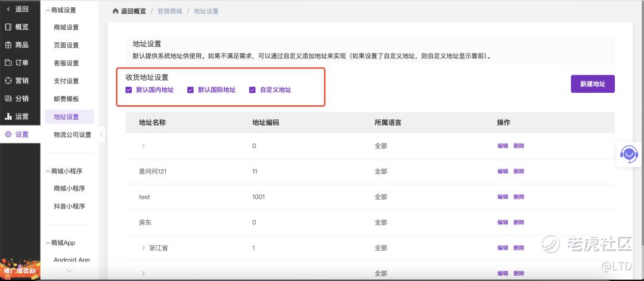Viewport: 644px width, 281px height.
Task: Expand the address row with code 0 at top
Action: point(143,146)
